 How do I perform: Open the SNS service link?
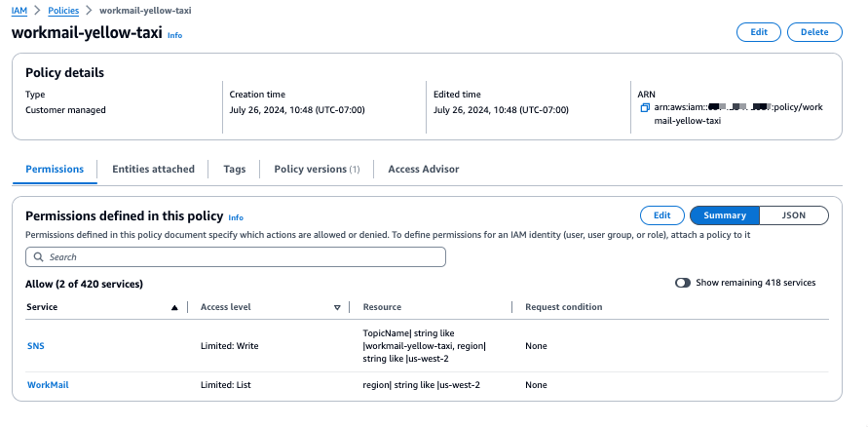(35, 346)
